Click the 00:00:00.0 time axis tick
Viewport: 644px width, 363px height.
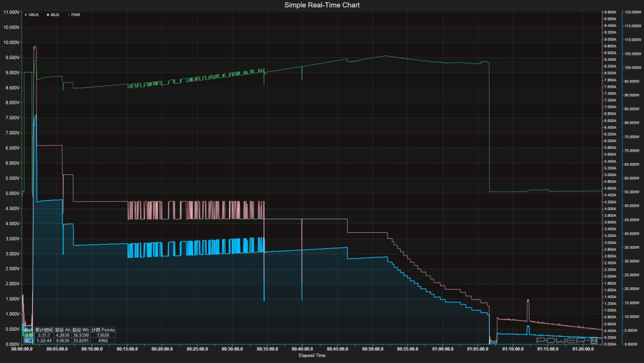(22, 349)
